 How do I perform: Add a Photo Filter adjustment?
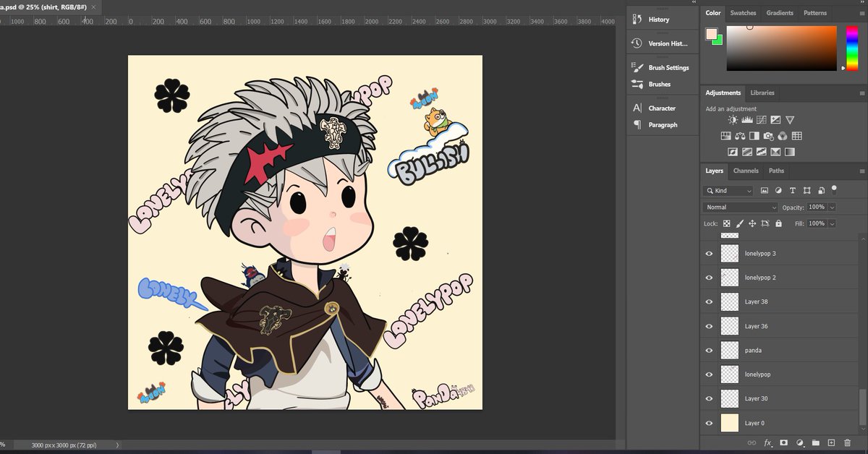coord(768,136)
